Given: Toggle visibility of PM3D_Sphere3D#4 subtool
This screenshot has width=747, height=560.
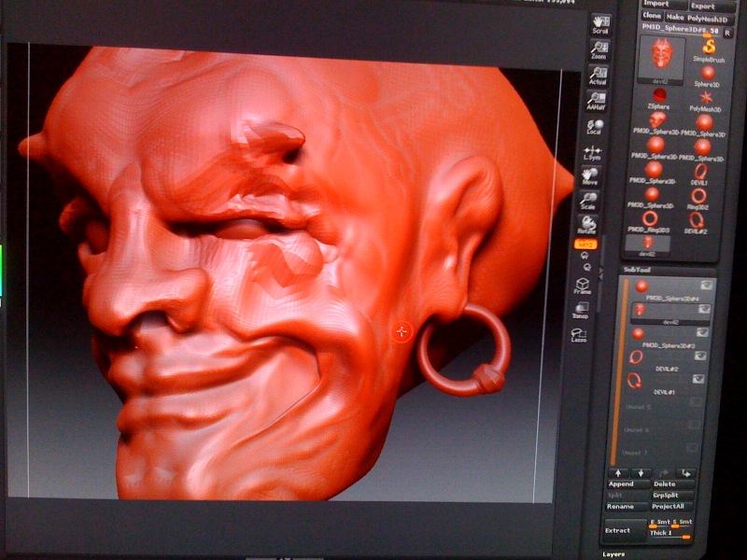Looking at the screenshot, I should click(707, 286).
